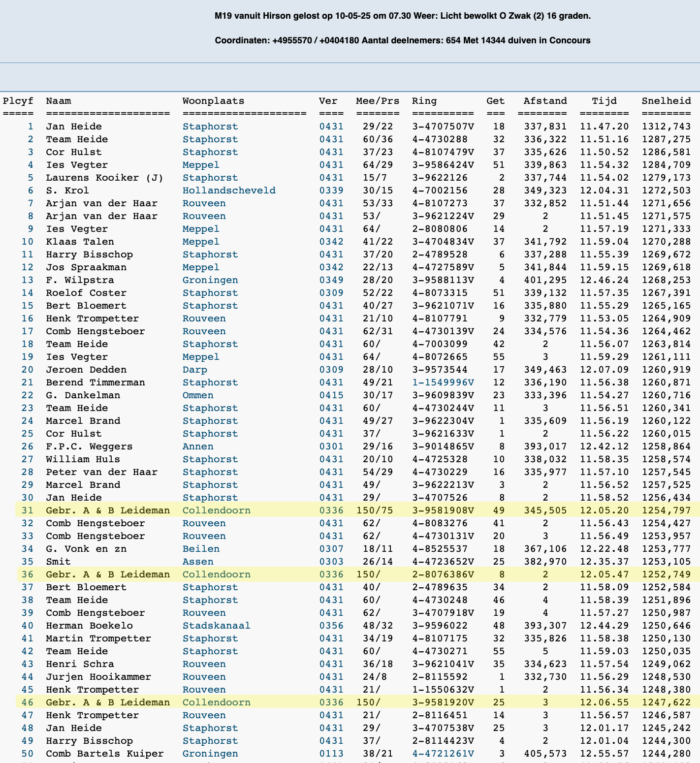Open club 0356 in Herman Boekelo row
Image resolution: width=700 pixels, height=763 pixels.
(331, 626)
